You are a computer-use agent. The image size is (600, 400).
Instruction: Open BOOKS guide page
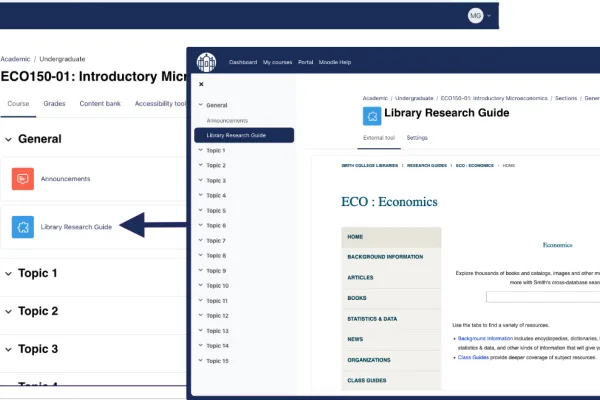[x=391, y=298]
